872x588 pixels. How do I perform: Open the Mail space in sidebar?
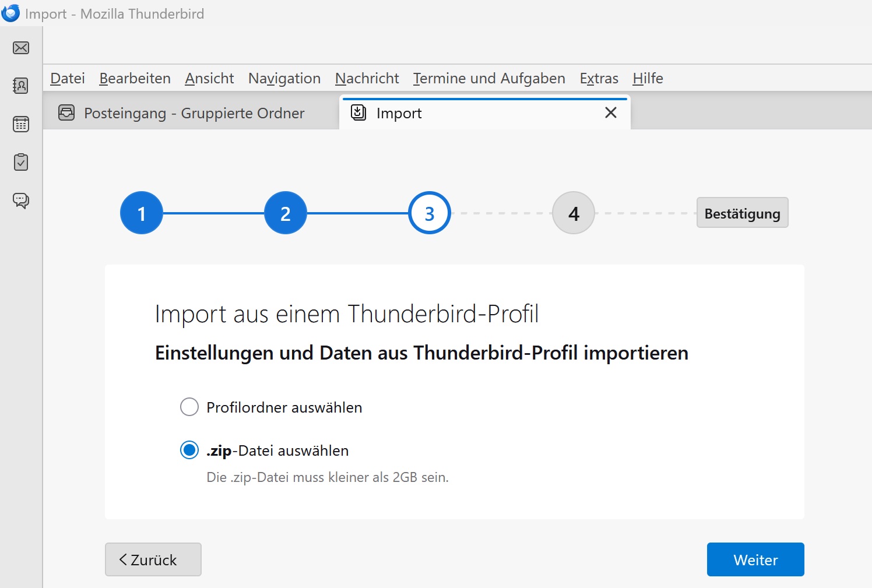[x=21, y=48]
